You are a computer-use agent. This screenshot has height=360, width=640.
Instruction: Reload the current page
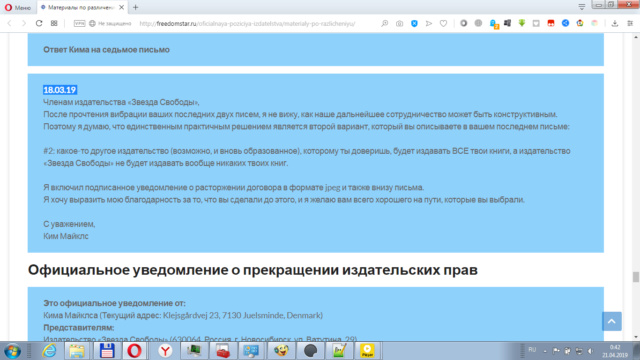(x=39, y=24)
